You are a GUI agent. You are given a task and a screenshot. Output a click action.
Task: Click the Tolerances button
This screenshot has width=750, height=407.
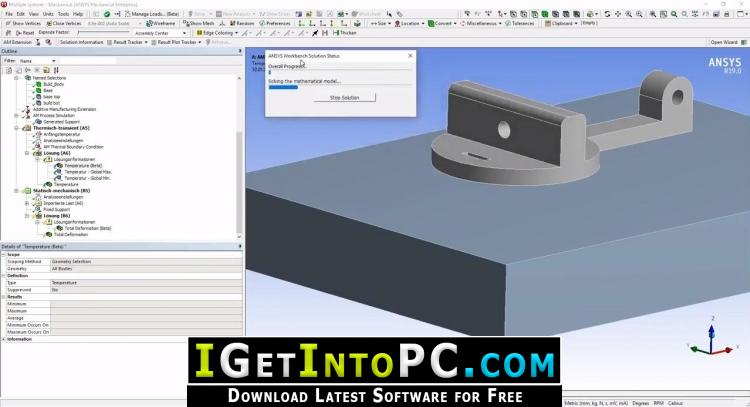[519, 23]
